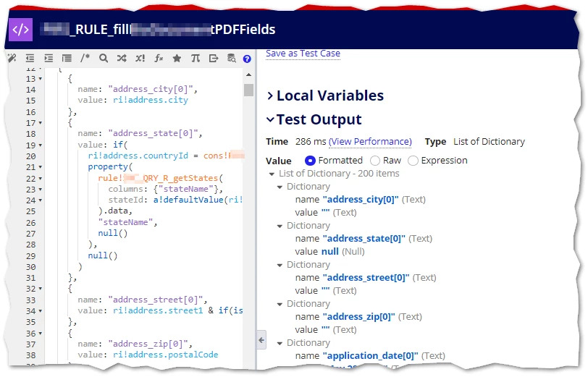Collapse the Test Output section
Image resolution: width=588 pixels, height=377 pixels.
tap(270, 119)
